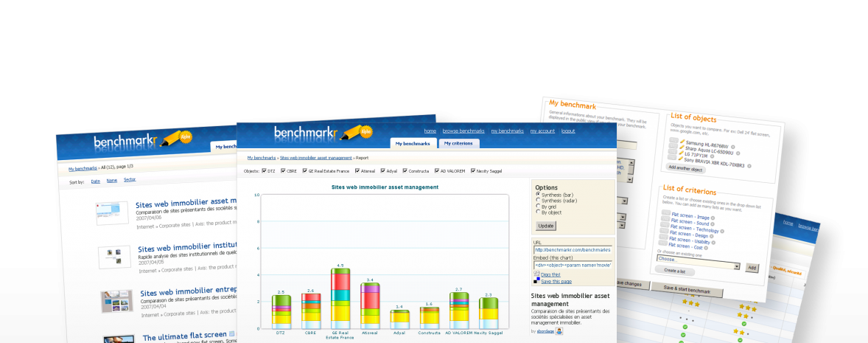Image resolution: width=868 pixels, height=343 pixels.
Task: Uncheck the Nexity Saggel object checkbox
Action: click(473, 170)
